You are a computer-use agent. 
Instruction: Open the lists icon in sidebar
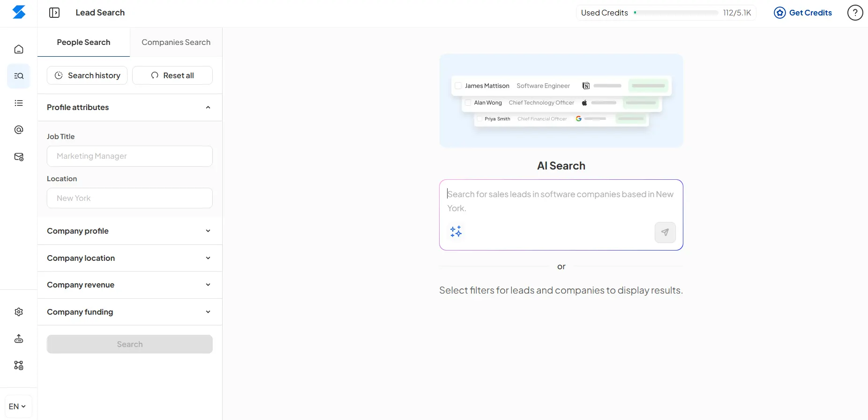tap(19, 103)
